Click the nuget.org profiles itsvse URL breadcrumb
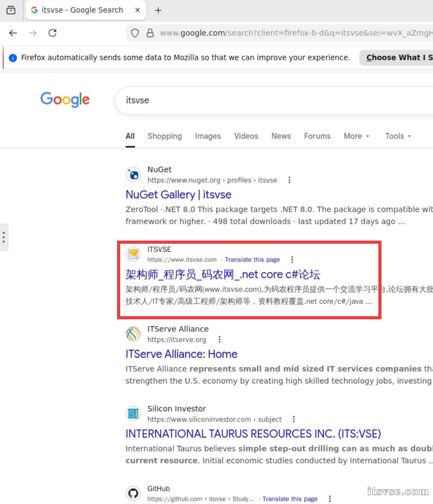 click(x=212, y=180)
